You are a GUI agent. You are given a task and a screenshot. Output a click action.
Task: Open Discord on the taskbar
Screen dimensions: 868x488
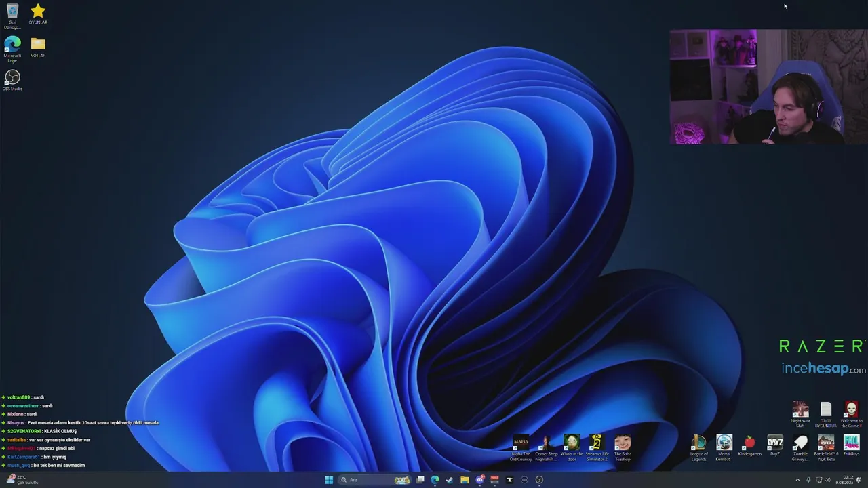point(480,480)
